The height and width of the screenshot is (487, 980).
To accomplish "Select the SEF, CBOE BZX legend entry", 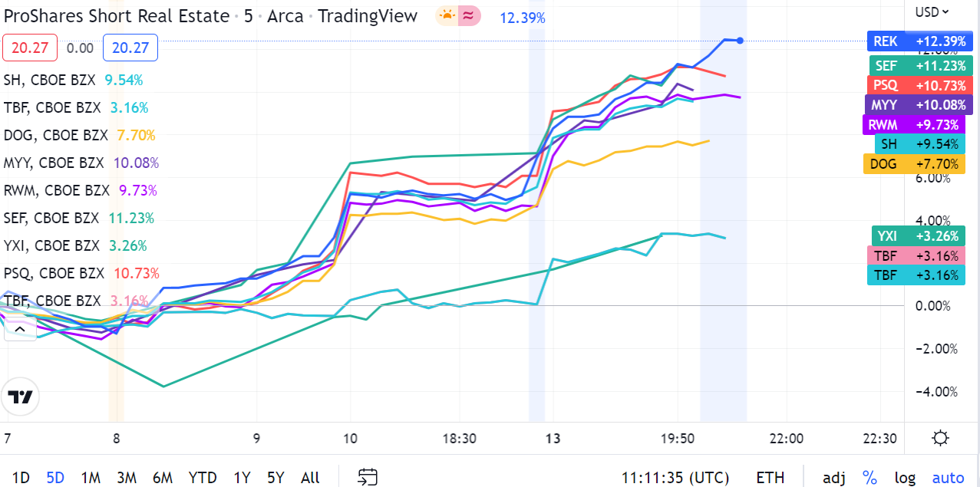I will point(51,218).
